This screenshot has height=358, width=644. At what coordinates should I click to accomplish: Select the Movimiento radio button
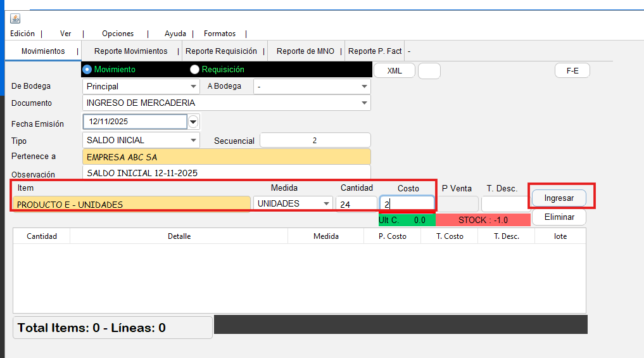(x=87, y=70)
